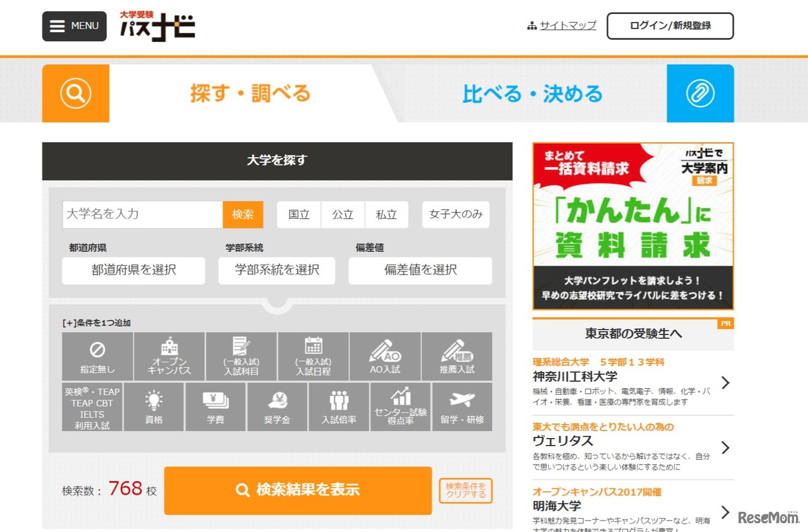808x532 pixels.
Task: Click the university name input field
Action: 141,215
